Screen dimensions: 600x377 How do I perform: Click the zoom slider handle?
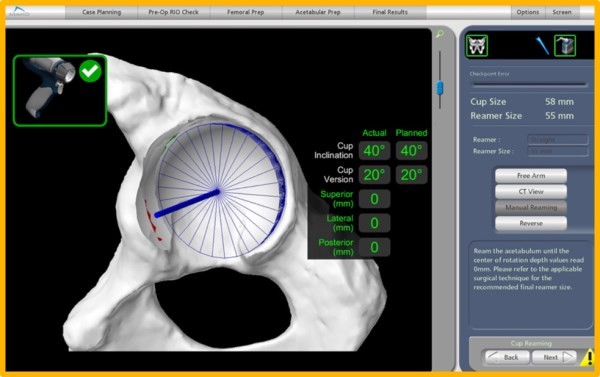coord(440,88)
